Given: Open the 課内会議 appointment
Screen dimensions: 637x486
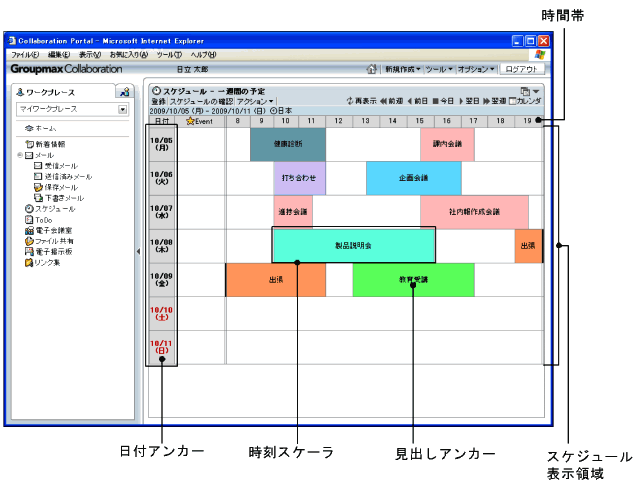Looking at the screenshot, I should click(x=447, y=144).
